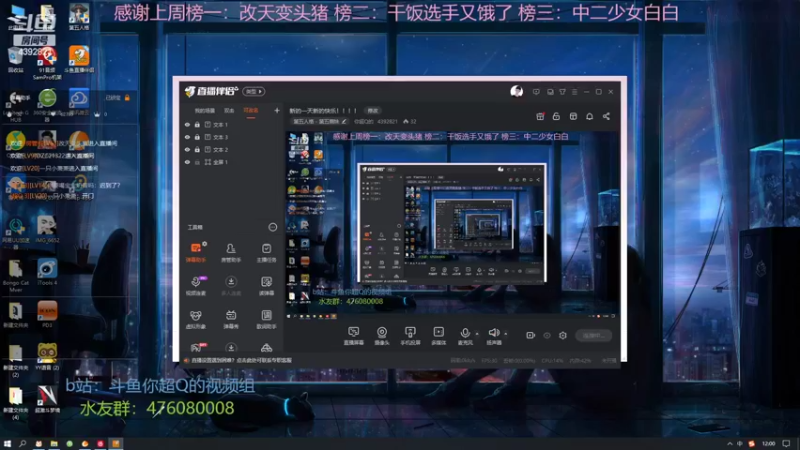Add a new scene with plus button
Image resolution: width=800 pixels, height=450 pixels.
(277, 110)
